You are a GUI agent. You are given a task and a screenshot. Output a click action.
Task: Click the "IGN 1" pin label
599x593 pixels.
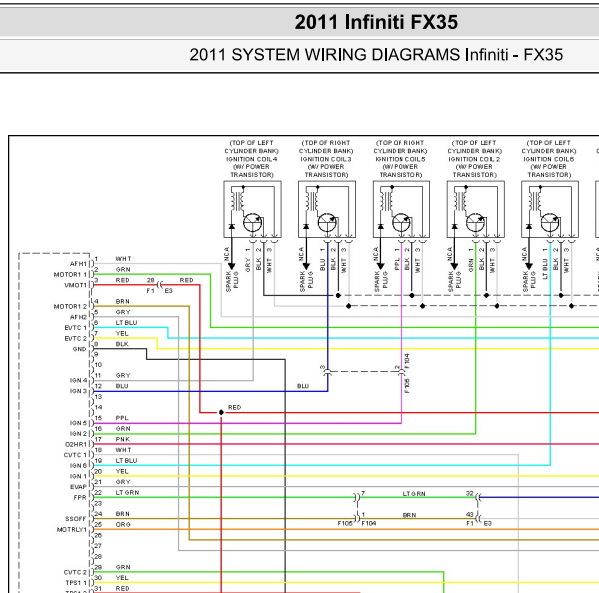click(x=78, y=477)
